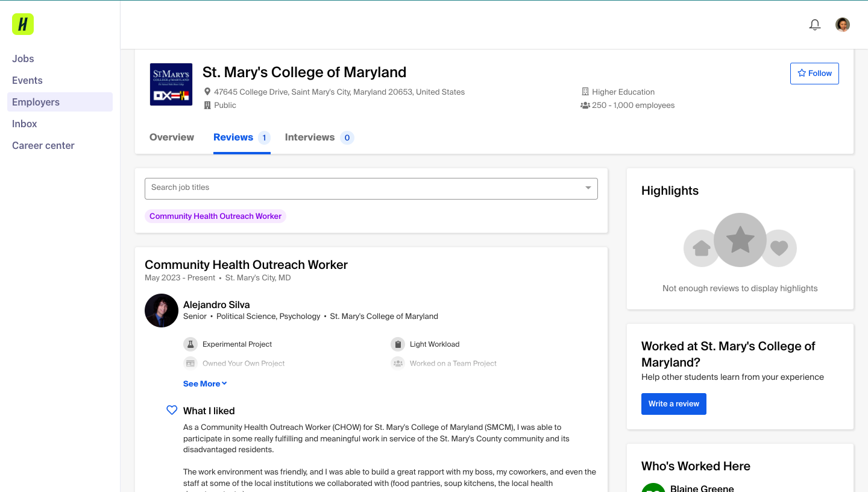The width and height of the screenshot is (868, 492).
Task: Click the Write a review button
Action: click(674, 404)
